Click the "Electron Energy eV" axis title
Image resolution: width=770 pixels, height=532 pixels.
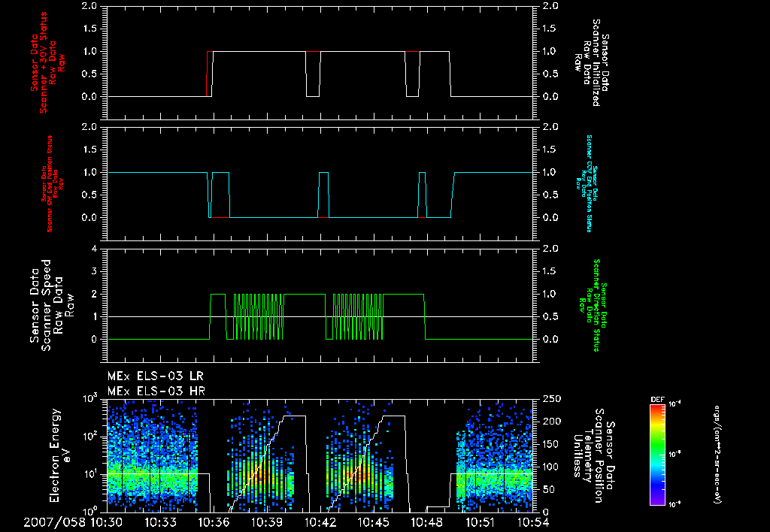[61, 455]
